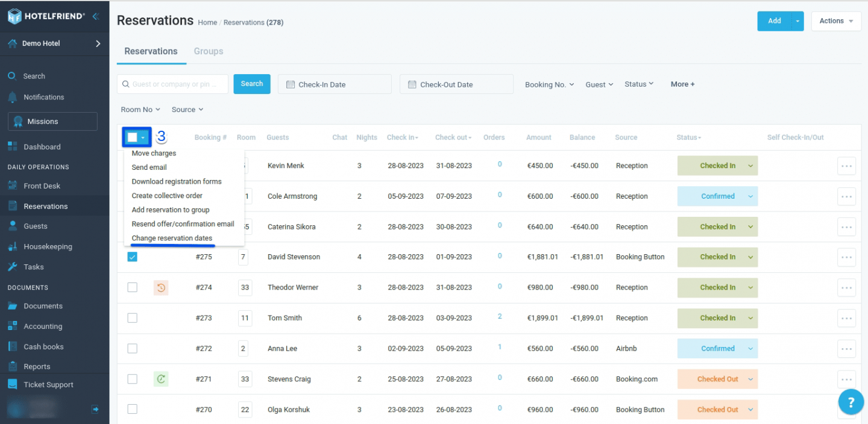Go to Home breadcrumb link

click(x=207, y=22)
